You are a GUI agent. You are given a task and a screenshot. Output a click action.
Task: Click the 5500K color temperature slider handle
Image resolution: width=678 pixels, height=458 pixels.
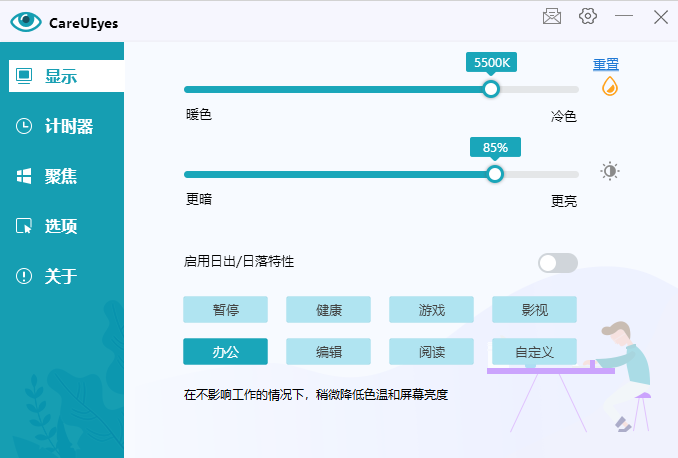[x=491, y=89]
